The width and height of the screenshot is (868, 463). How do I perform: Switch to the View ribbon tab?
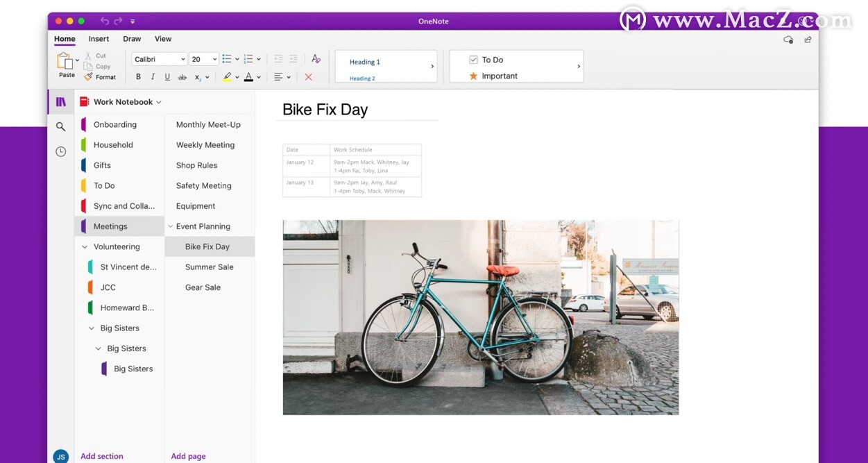click(163, 39)
